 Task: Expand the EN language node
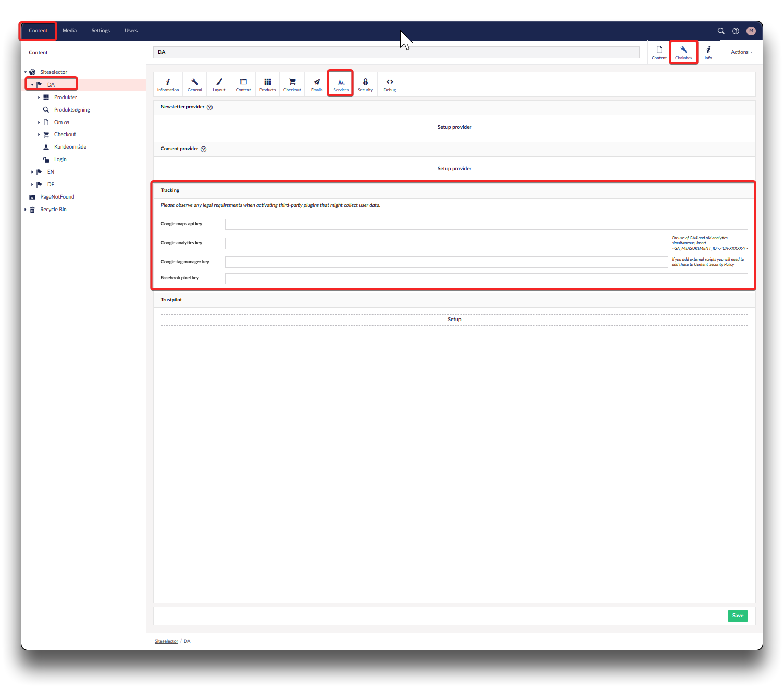(32, 172)
